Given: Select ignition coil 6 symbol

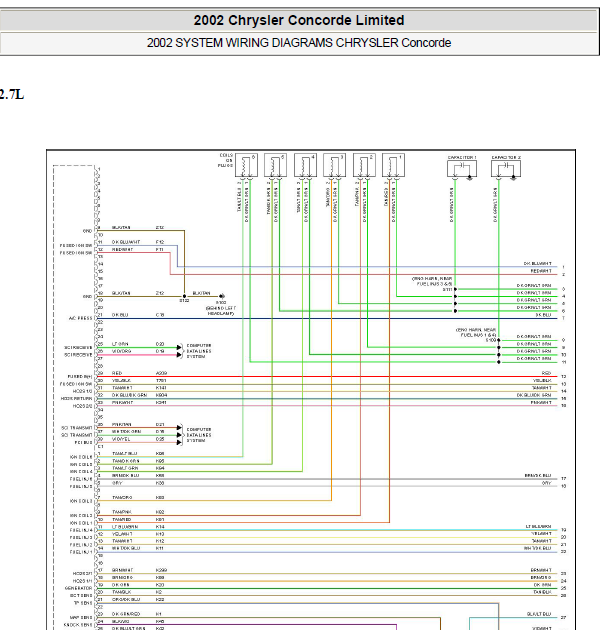Looking at the screenshot, I should 246,165.
